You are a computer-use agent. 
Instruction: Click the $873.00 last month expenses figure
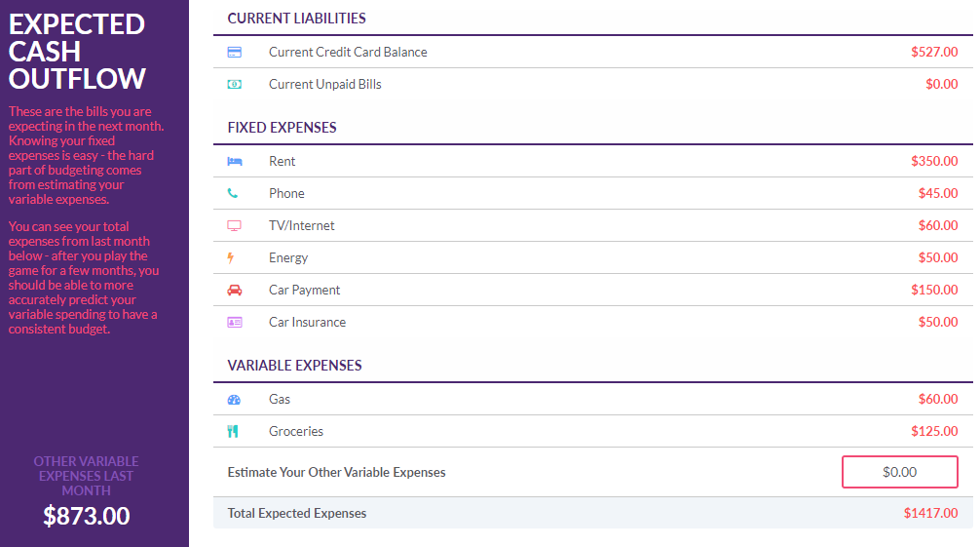87,516
